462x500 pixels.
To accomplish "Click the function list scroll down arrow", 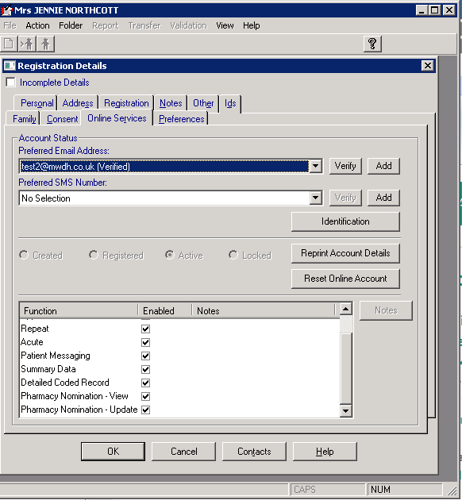I will (346, 410).
